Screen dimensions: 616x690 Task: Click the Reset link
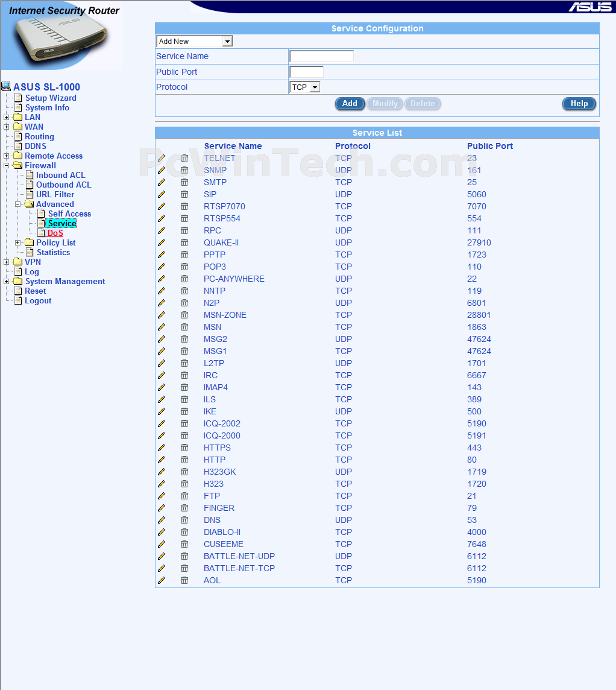35,291
